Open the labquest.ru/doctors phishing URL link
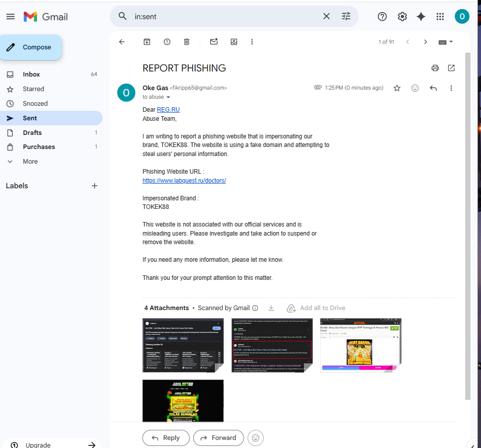Image resolution: width=481 pixels, height=448 pixels. pyautogui.click(x=184, y=180)
